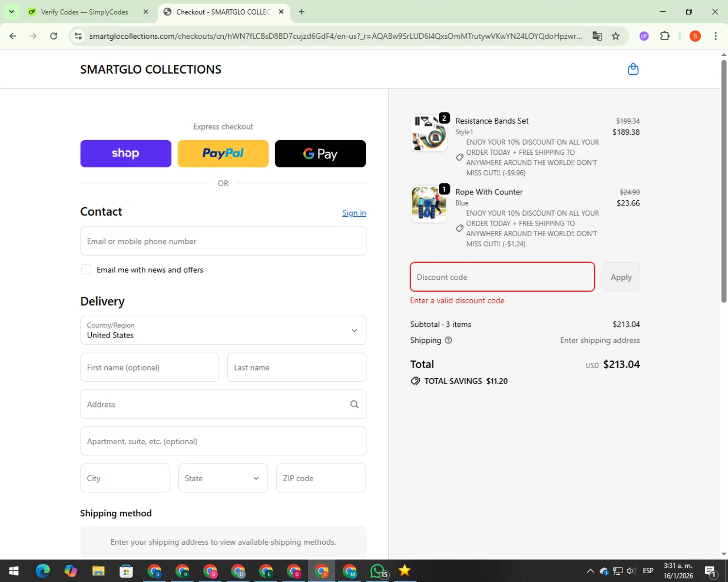Open Chrome profile E in taskbar
Image resolution: width=728 pixels, height=582 pixels.
click(x=266, y=571)
